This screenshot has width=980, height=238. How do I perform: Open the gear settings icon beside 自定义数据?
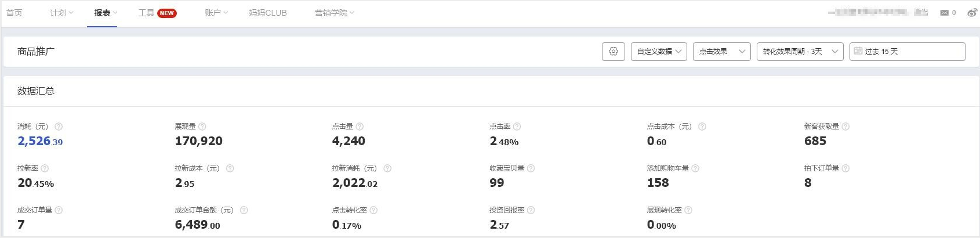pyautogui.click(x=614, y=52)
